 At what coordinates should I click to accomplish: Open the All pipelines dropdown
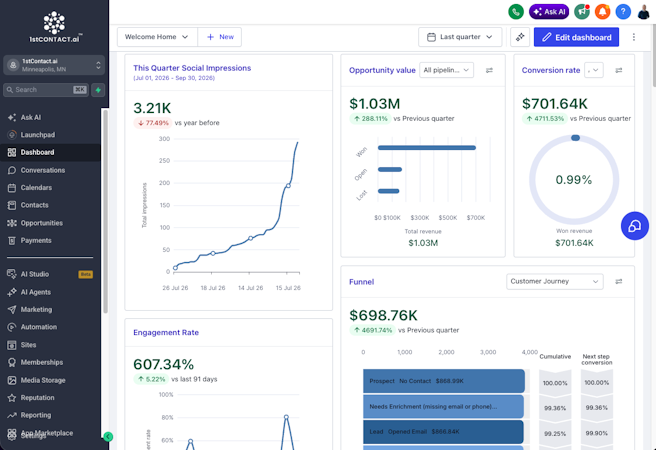[446, 70]
